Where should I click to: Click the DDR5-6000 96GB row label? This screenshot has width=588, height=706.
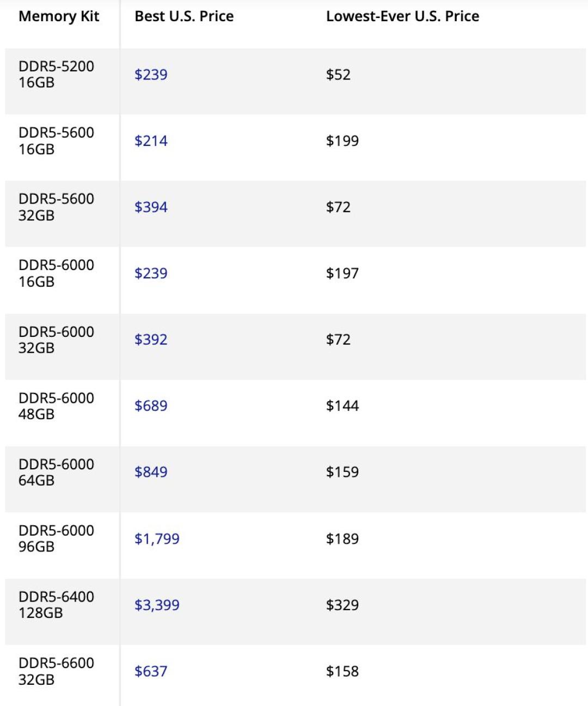coord(56,538)
